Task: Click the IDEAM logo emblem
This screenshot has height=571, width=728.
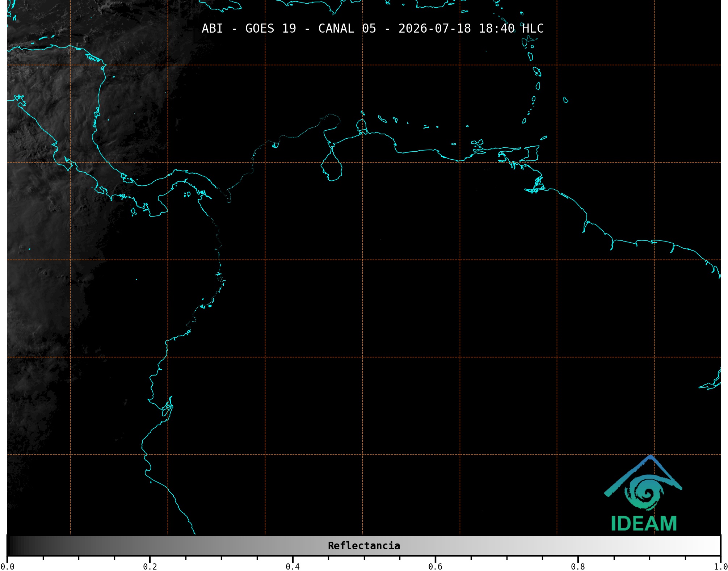Action: coord(643,483)
